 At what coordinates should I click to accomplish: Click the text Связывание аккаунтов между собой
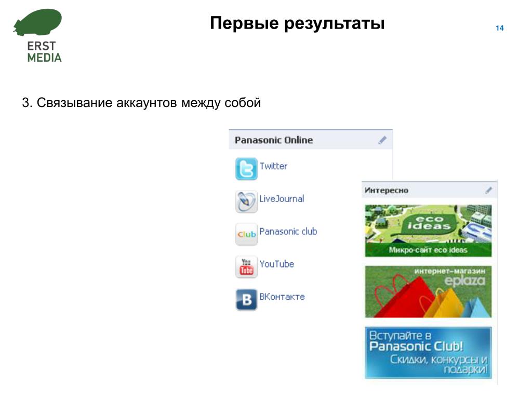click(149, 102)
